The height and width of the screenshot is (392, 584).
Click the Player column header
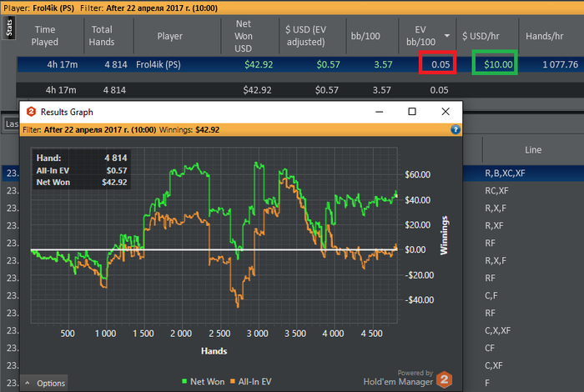pos(170,36)
